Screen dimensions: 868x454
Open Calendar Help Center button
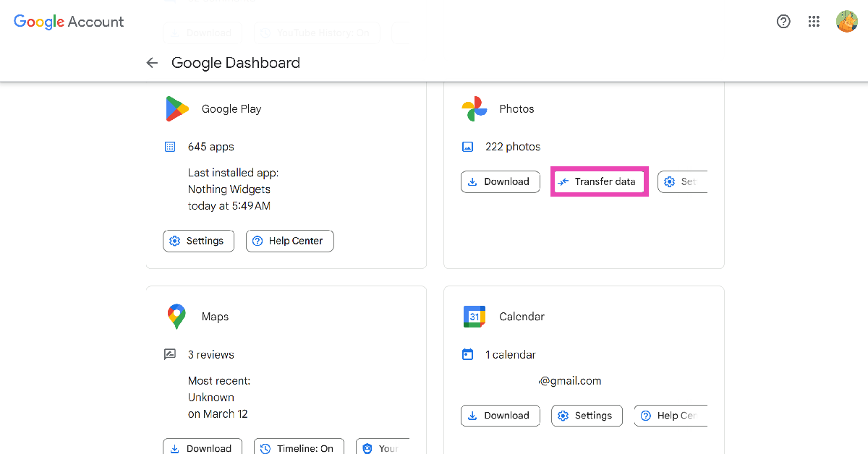[671, 416]
